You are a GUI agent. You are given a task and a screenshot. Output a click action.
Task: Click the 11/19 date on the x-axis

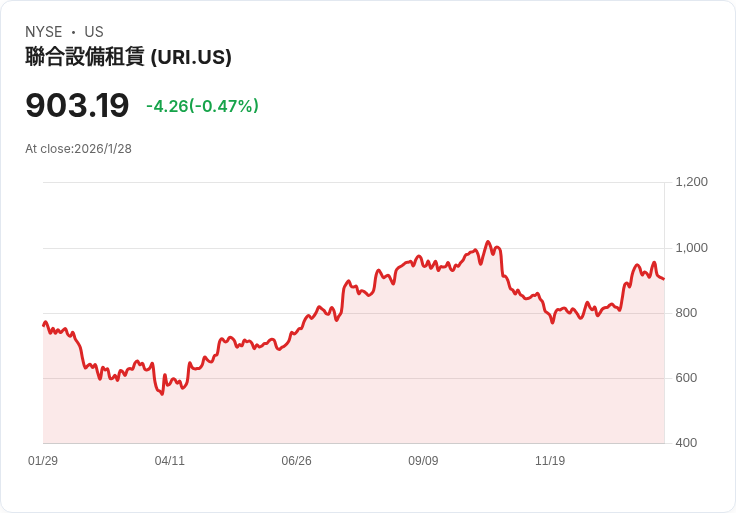[x=550, y=461]
